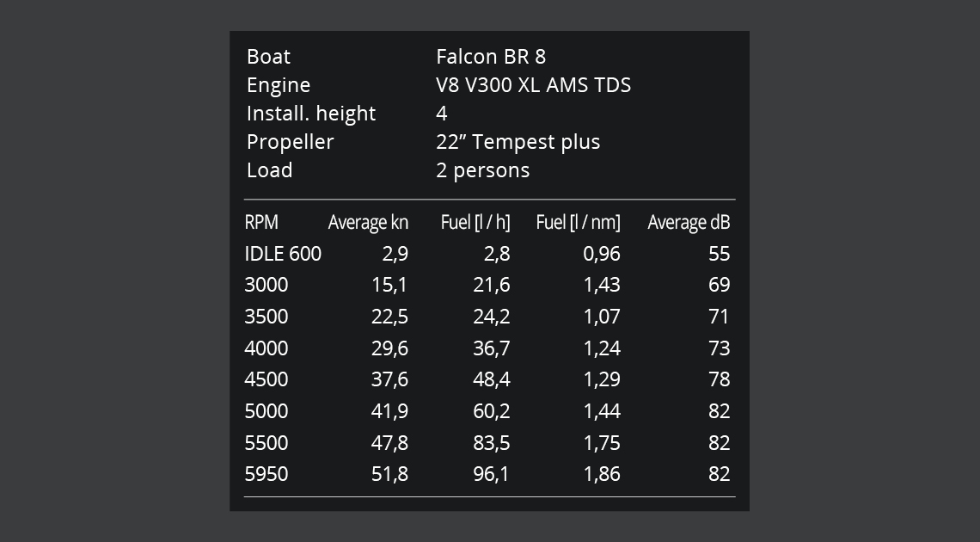
Task: Click the Average dB column header
Action: coord(689,222)
